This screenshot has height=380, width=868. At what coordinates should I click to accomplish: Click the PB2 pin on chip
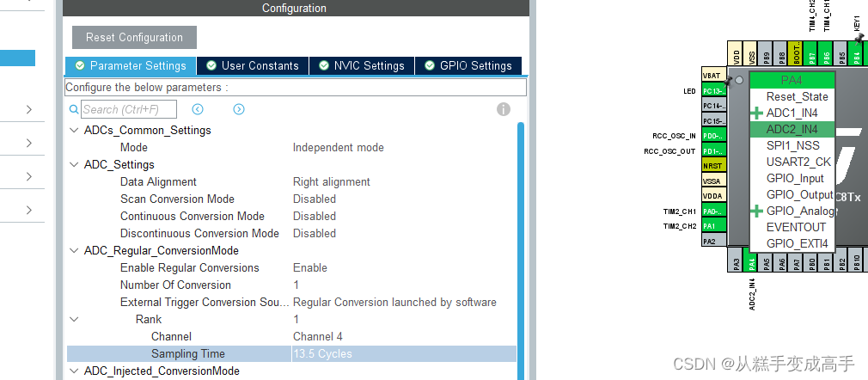840,260
